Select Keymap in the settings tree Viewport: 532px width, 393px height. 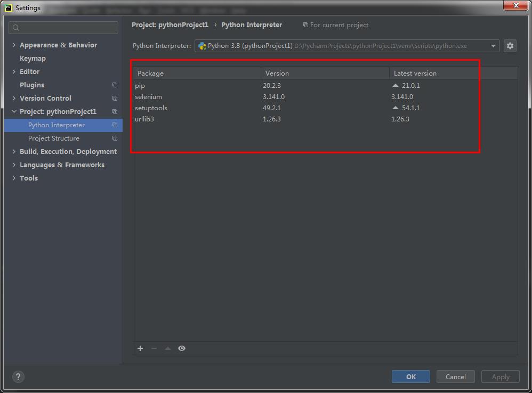pos(33,58)
